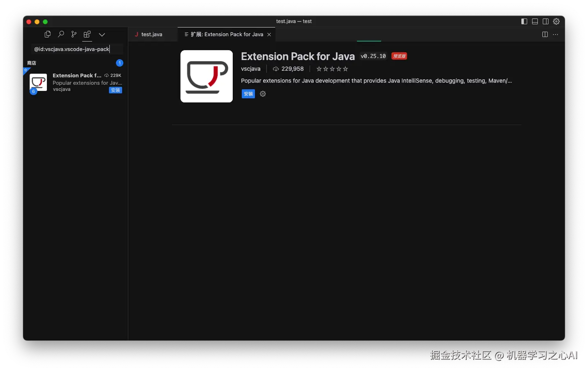Click the vscjava publisher link
This screenshot has width=588, height=371.
251,69
